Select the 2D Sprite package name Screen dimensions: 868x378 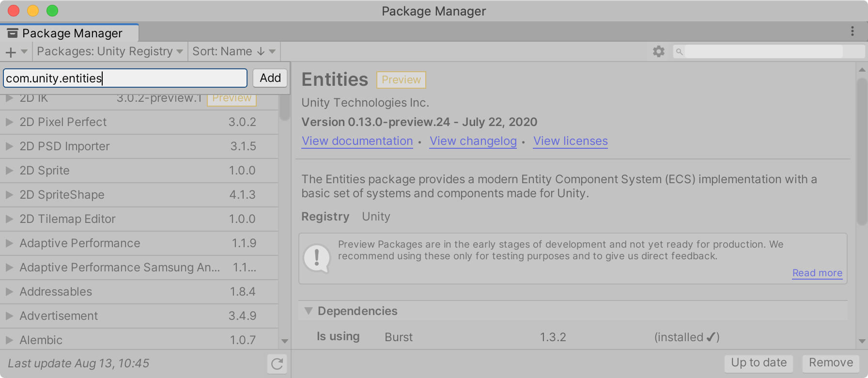click(x=45, y=171)
